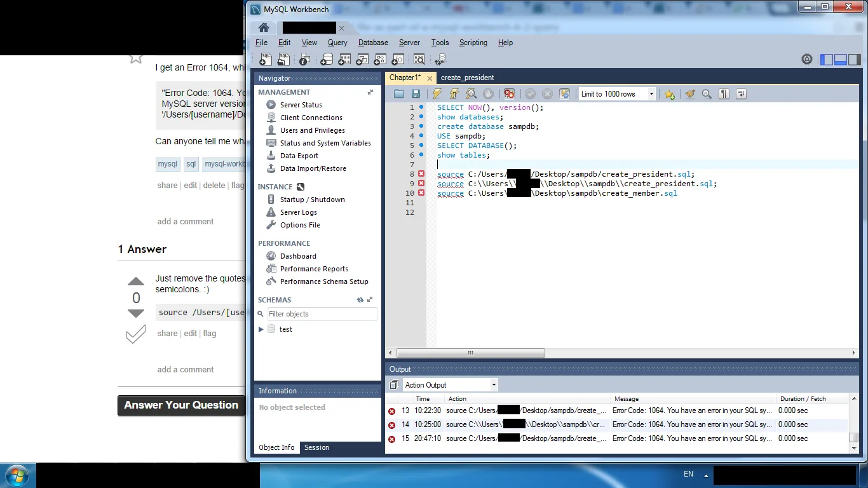
Task: Open the Query menu
Action: click(337, 43)
